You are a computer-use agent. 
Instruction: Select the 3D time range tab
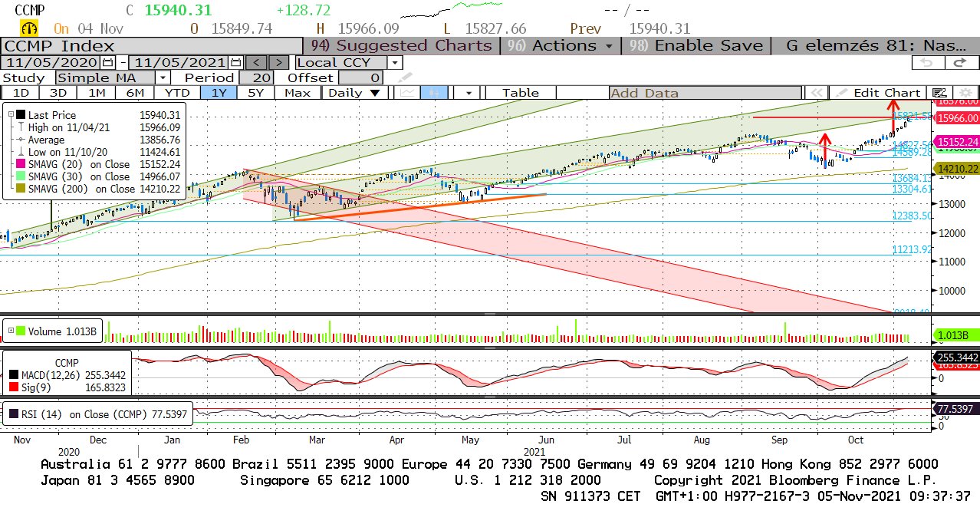coord(58,93)
